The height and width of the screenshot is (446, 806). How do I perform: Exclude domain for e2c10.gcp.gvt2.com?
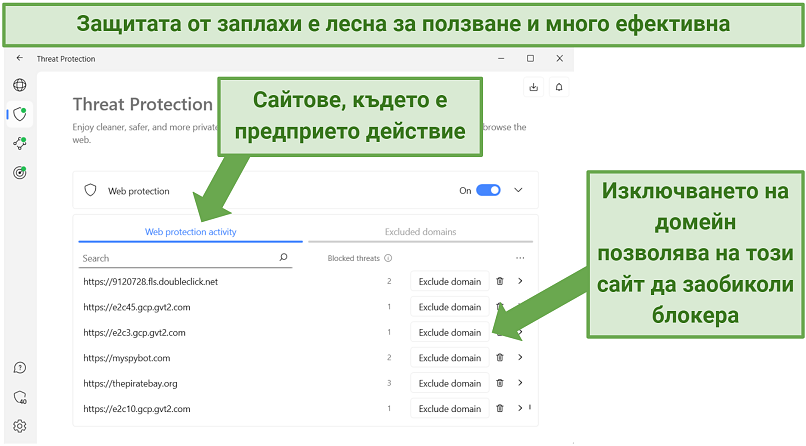[450, 408]
